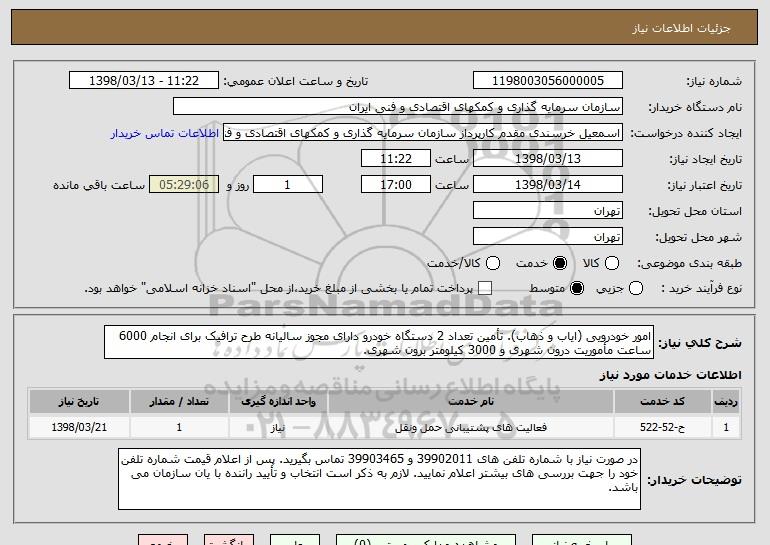Click the تعداد / مقدار column header
The image size is (770, 545).
[179, 402]
